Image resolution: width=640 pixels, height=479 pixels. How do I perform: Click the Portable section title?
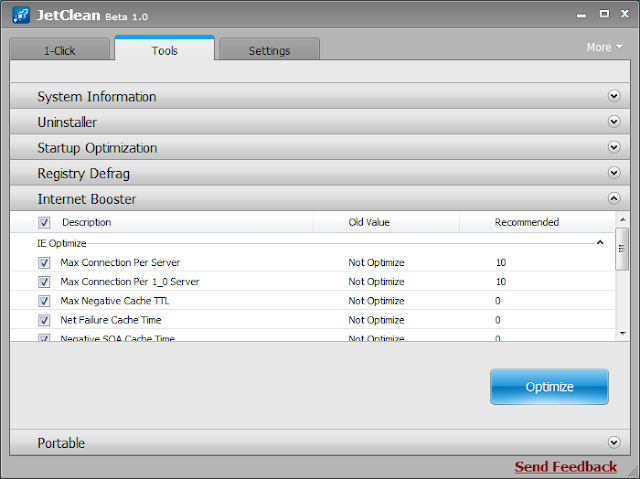[61, 443]
